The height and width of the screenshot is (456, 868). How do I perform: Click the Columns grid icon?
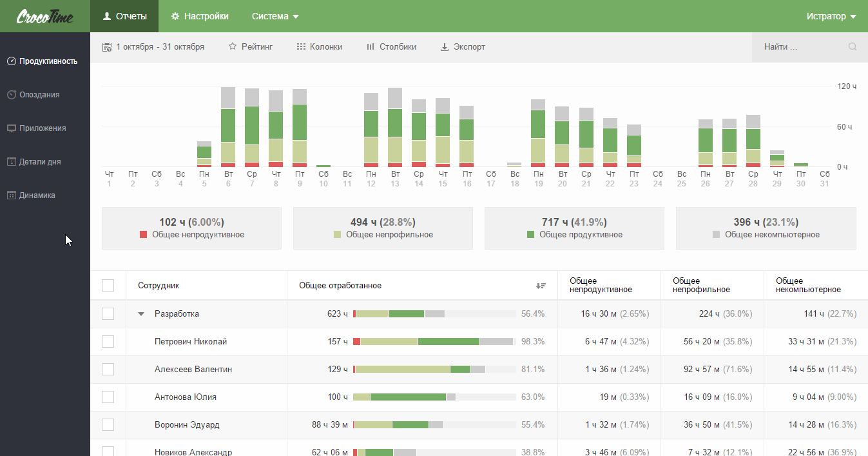[301, 47]
